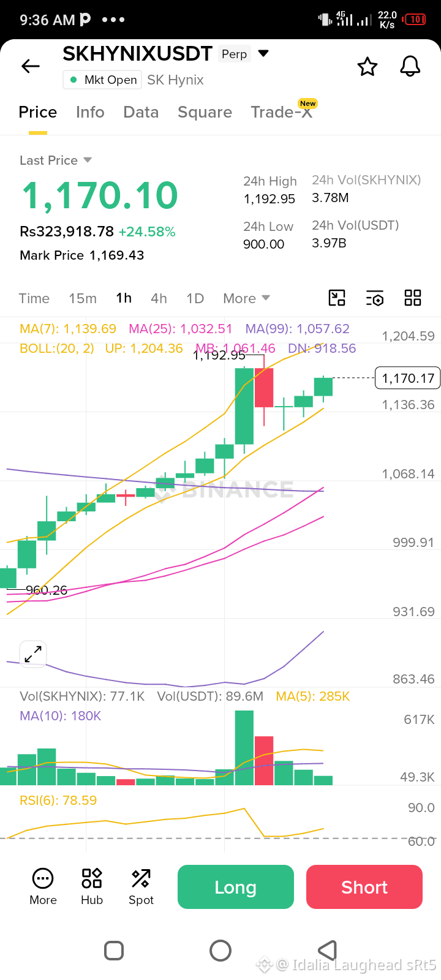Tap the battery indicator in status bar

[x=415, y=20]
